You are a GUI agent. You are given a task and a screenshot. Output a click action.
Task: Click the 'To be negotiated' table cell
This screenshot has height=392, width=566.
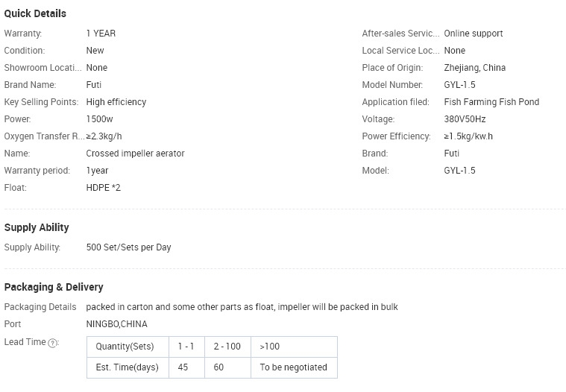click(295, 367)
